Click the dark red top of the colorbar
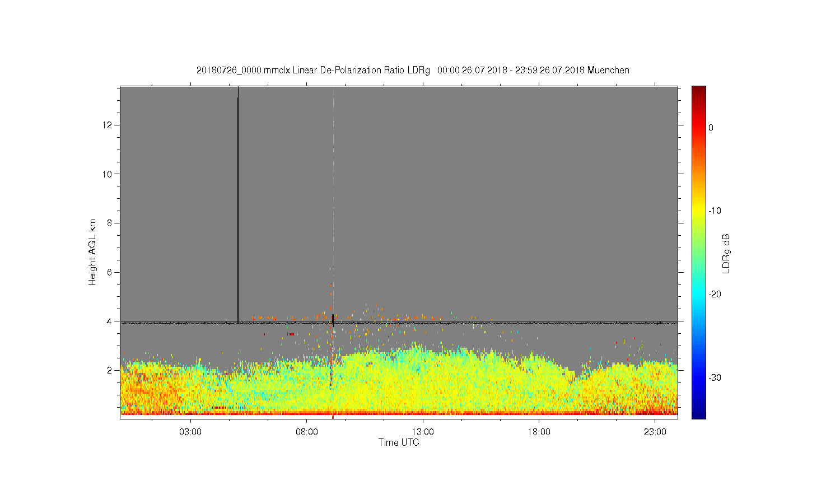This screenshot has width=840, height=504. point(699,90)
